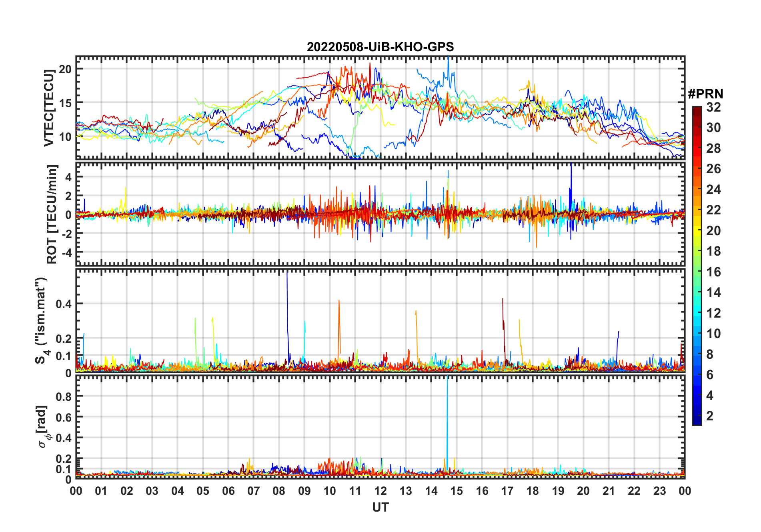Click the 24 label on the PRN colorbar

(713, 190)
